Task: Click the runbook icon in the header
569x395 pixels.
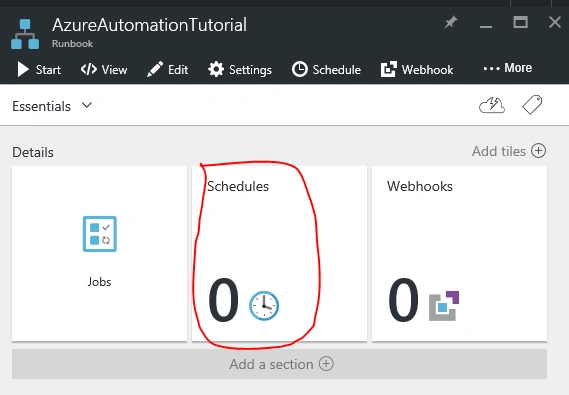Action: [x=25, y=34]
